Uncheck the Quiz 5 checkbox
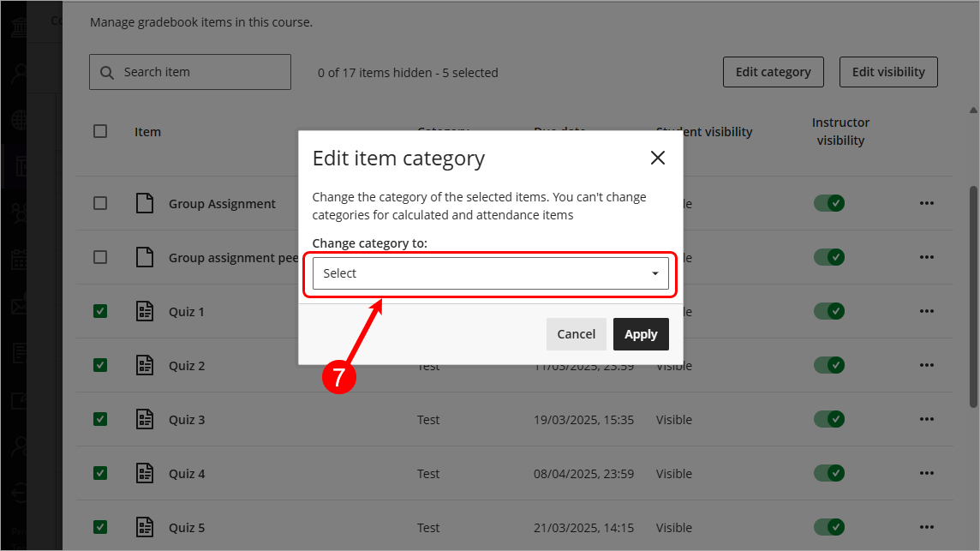This screenshot has width=980, height=551. click(x=100, y=527)
